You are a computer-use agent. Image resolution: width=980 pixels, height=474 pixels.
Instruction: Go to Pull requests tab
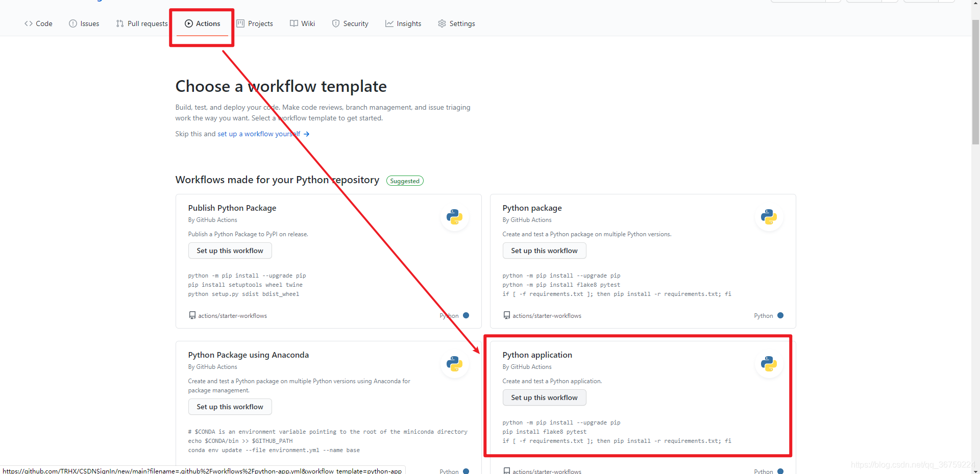click(x=142, y=23)
